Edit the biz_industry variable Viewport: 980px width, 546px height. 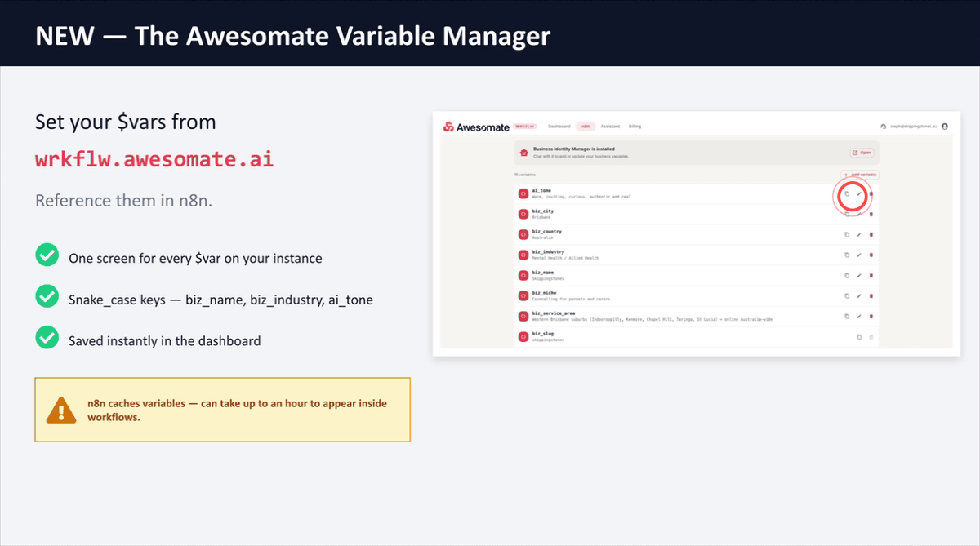click(859, 255)
